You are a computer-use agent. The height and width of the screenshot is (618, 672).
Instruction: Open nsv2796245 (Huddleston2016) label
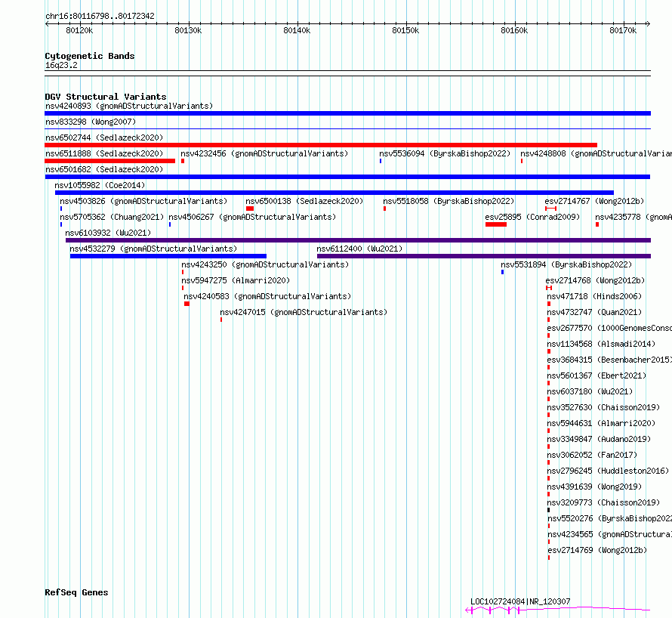click(x=608, y=471)
